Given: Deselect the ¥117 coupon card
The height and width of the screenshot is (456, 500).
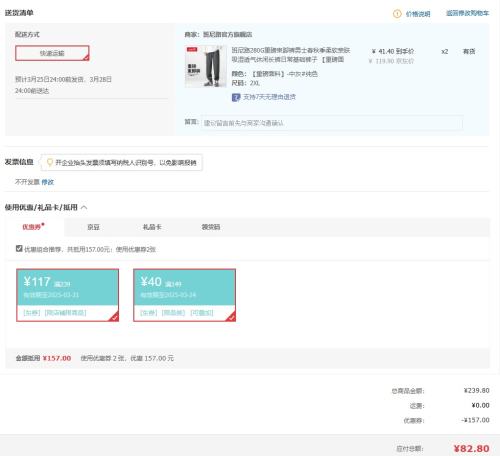Looking at the screenshot, I should click(68, 295).
